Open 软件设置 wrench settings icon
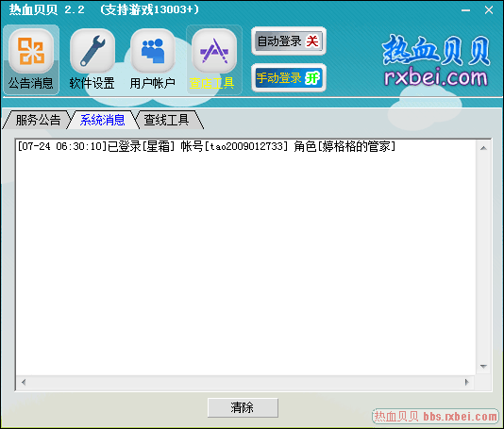504x429 pixels. (x=92, y=59)
